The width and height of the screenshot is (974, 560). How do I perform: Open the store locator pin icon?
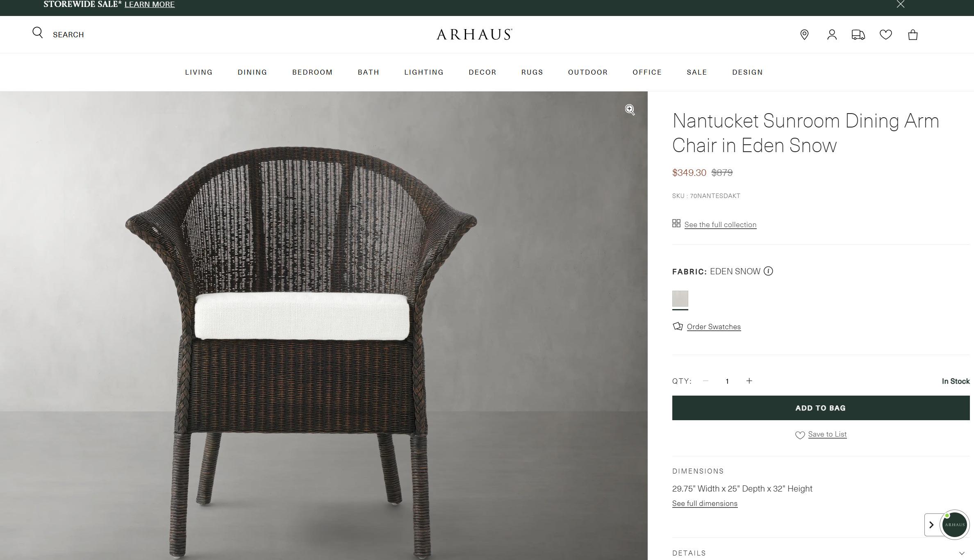[x=804, y=35]
